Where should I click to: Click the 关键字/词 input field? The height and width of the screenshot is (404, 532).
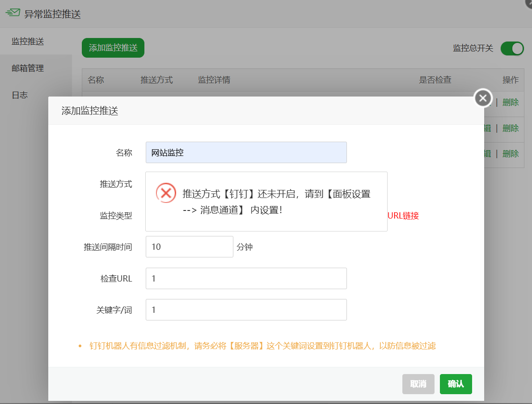pyautogui.click(x=246, y=309)
